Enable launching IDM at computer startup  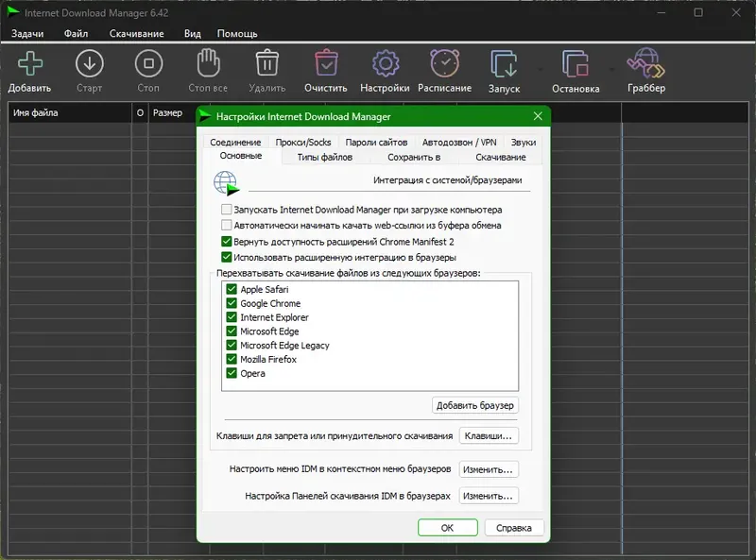226,210
